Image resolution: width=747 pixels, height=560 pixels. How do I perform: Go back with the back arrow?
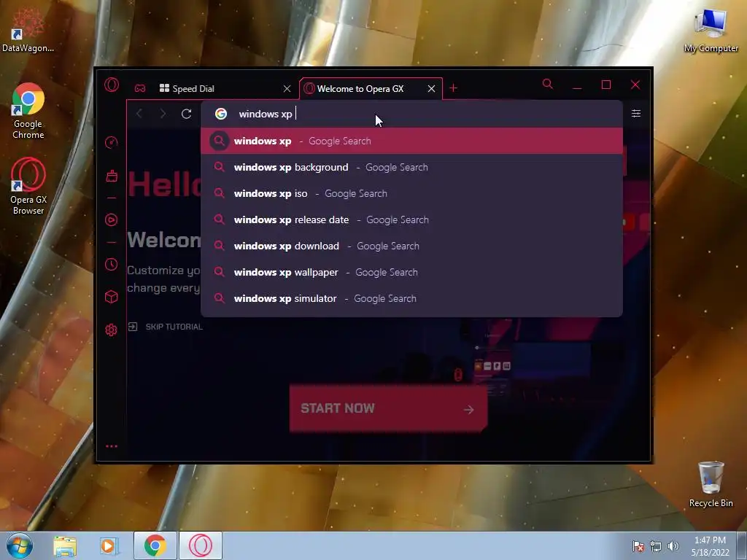(139, 113)
